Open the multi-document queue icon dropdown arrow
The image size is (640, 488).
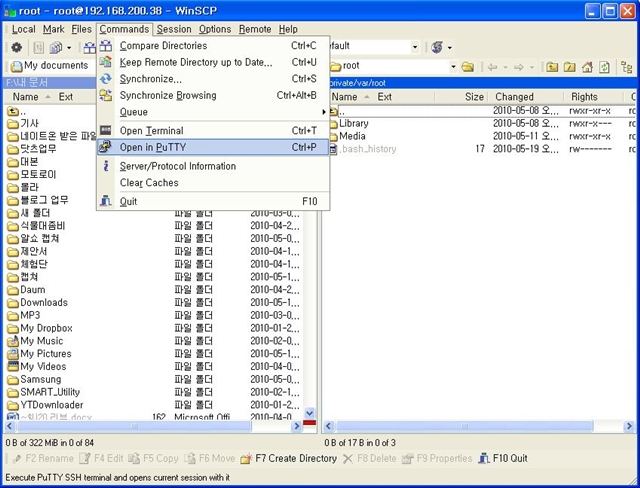point(69,48)
